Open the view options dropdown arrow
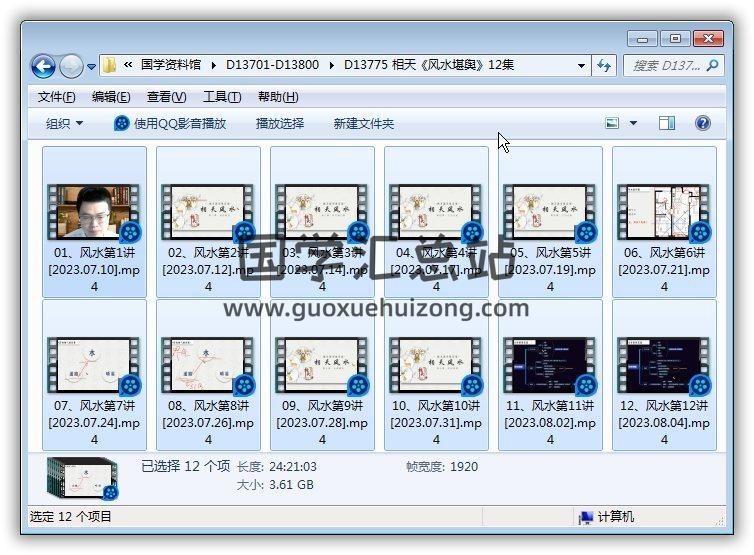The width and height of the screenshot is (754, 555). tap(633, 124)
